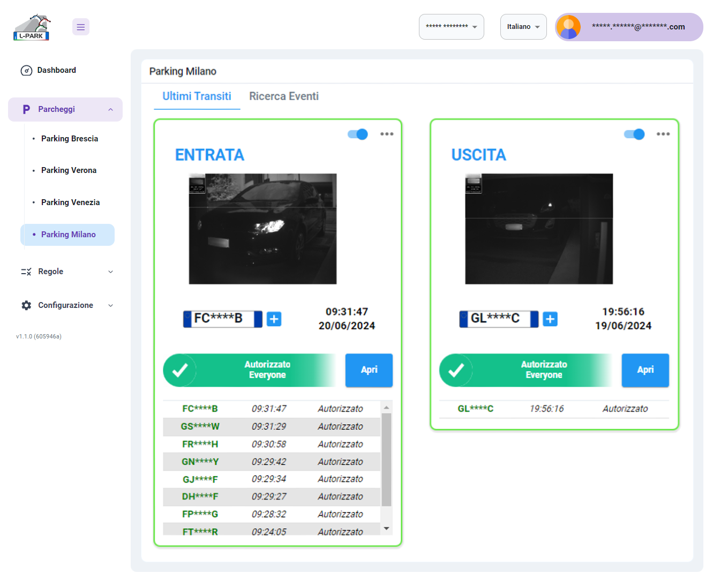
Task: Click the user email account button
Action: (629, 27)
